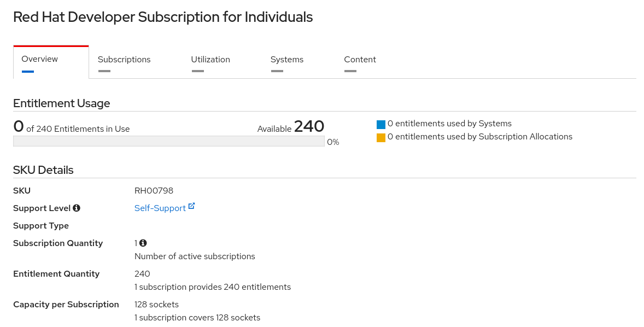
Task: Click the Support Type label
Action: click(41, 226)
